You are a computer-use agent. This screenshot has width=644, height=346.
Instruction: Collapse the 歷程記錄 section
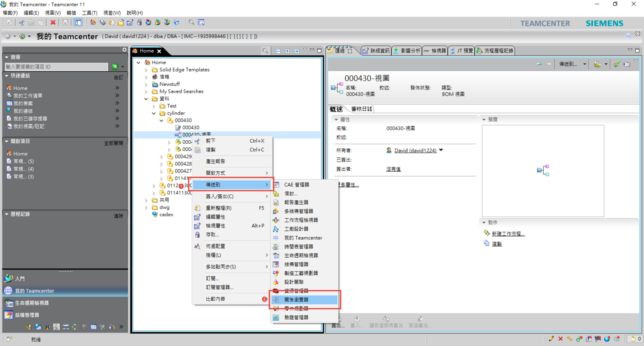(x=7, y=214)
